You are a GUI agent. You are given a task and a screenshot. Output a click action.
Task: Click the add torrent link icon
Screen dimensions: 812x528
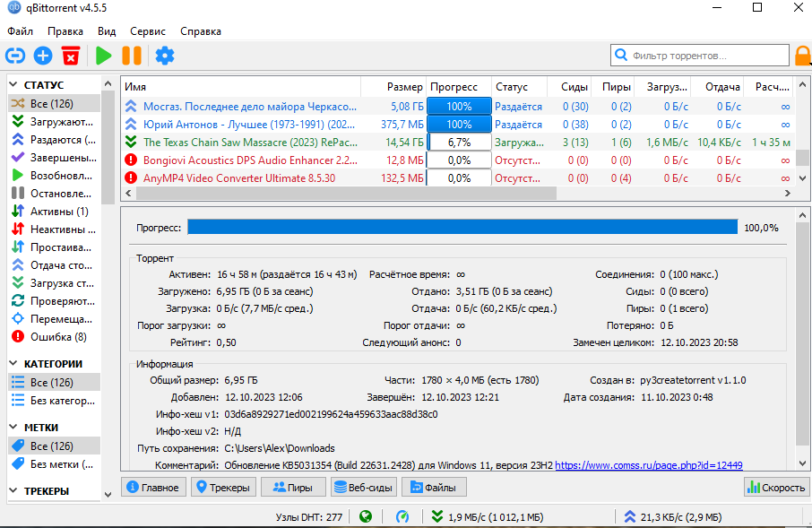pos(15,56)
